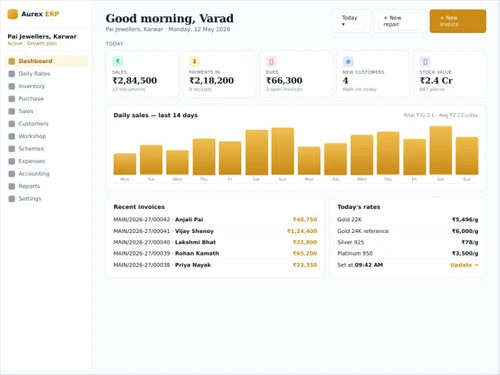The image size is (500, 375).
Task: Click the Customers sidebar icon
Action: (x=12, y=124)
